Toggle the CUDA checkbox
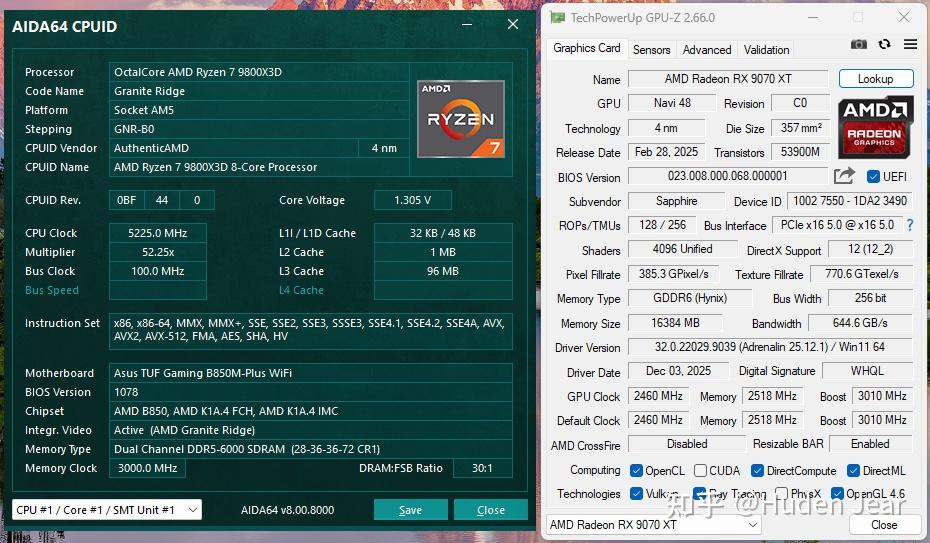 700,471
